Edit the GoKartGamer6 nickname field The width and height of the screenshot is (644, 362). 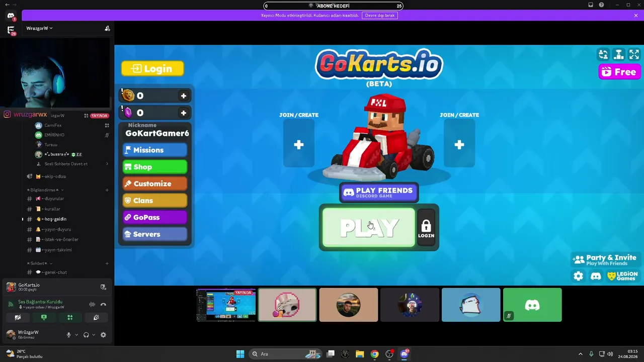click(157, 133)
